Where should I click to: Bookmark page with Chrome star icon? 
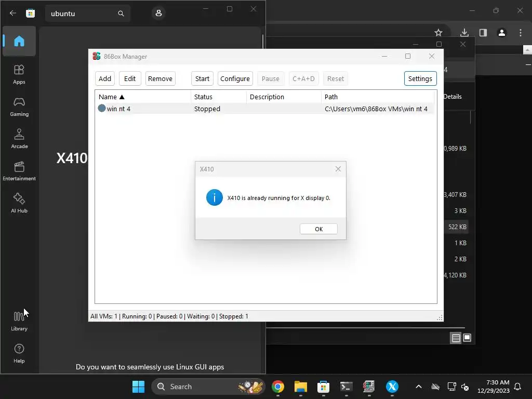tap(438, 33)
